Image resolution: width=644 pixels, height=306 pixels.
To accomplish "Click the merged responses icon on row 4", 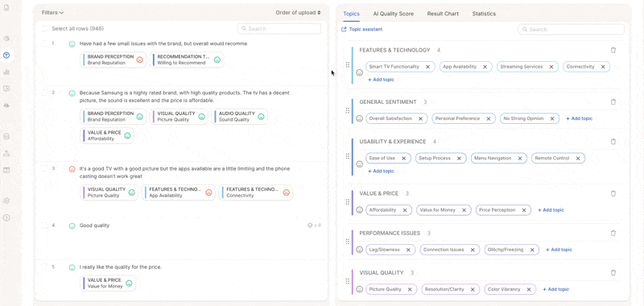I will [310, 225].
